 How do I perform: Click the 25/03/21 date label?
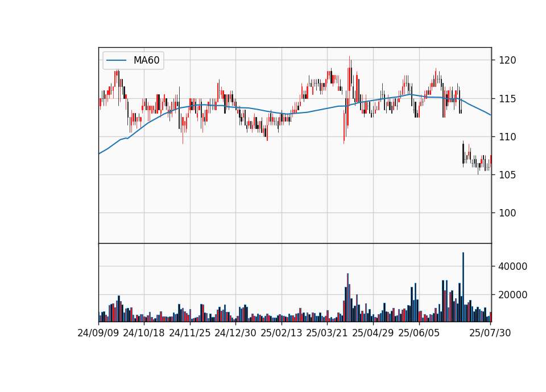[x=327, y=333]
